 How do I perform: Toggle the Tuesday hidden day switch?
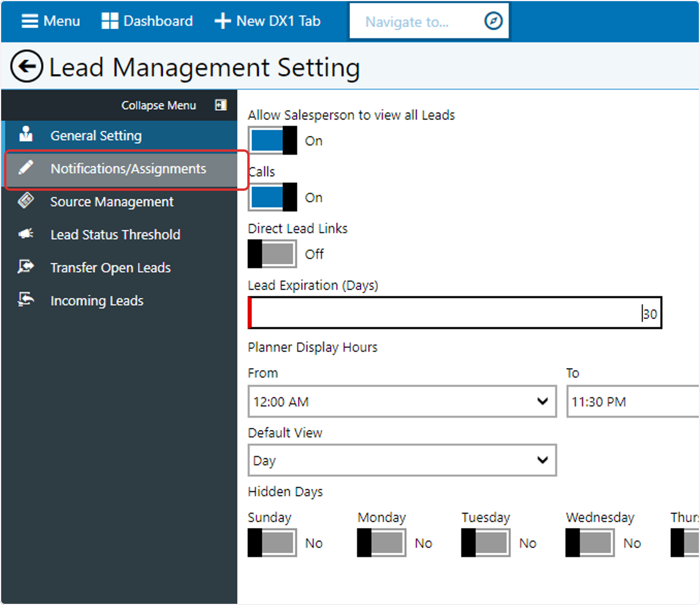486,543
